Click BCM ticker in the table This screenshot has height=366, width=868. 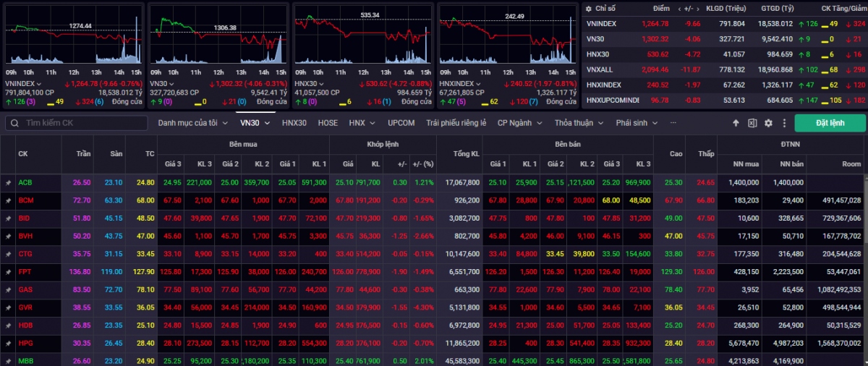[25, 199]
